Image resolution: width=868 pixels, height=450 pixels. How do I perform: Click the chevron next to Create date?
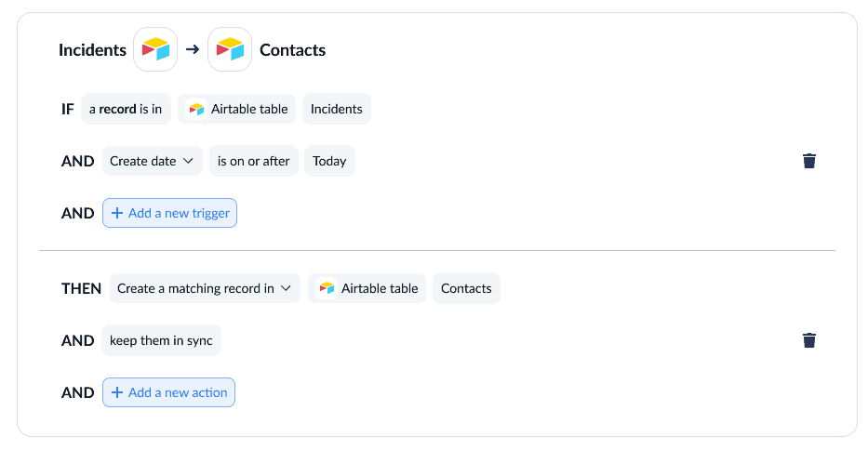(188, 161)
